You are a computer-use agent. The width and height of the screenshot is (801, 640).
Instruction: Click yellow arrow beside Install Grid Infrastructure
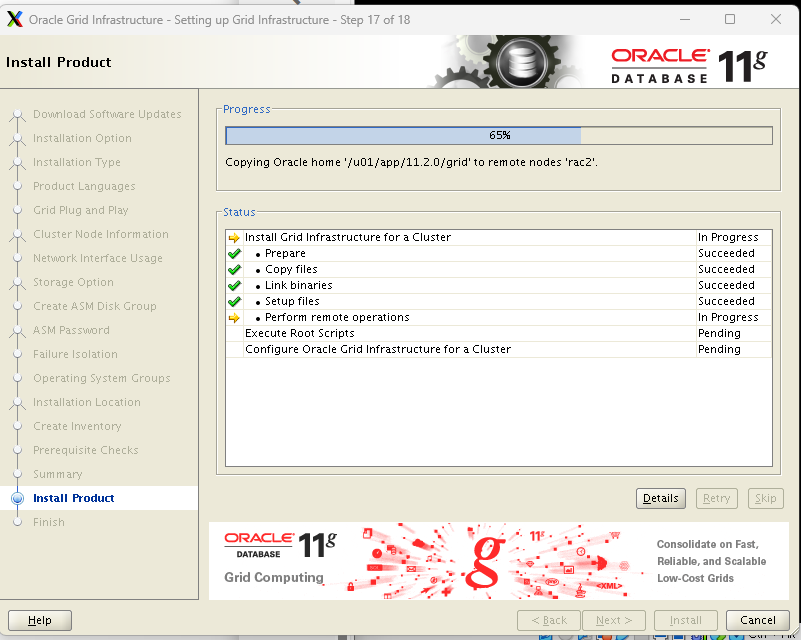pos(234,238)
